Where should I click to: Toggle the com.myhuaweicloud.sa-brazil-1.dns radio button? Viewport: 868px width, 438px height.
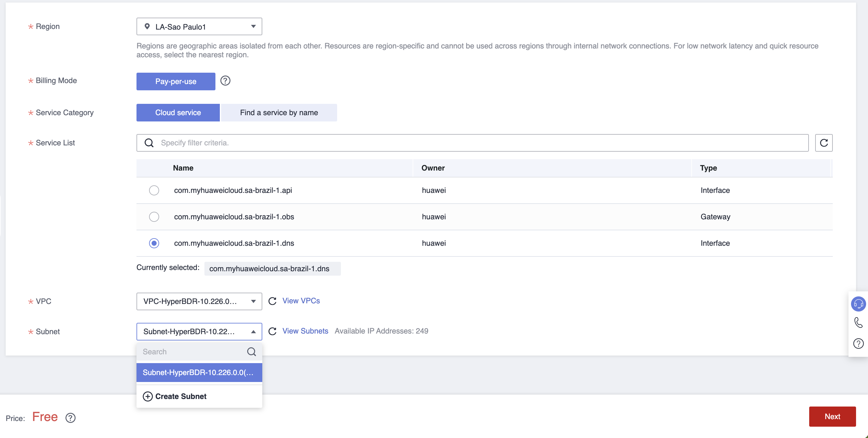154,243
